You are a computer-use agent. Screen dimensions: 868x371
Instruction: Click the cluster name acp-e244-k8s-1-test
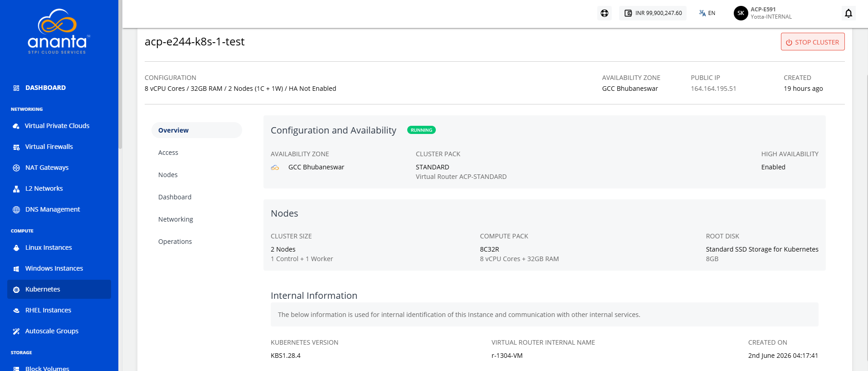point(195,42)
